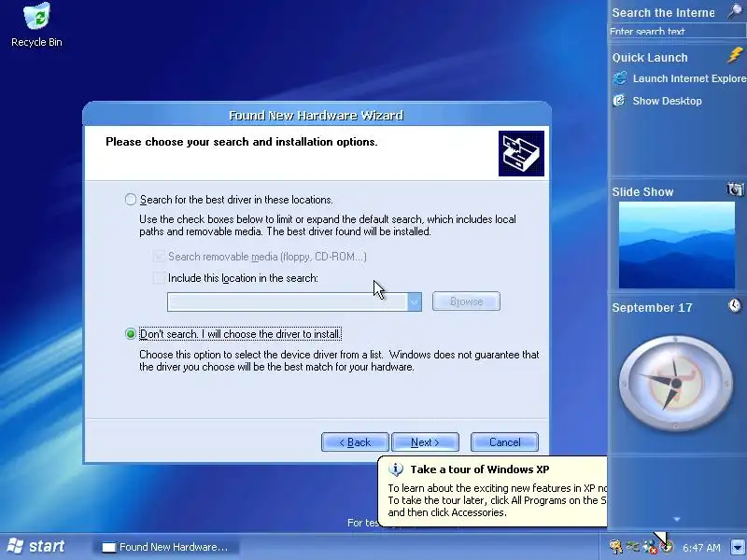747x560 pixels.
Task: Select 'Search for the best driver' radio button
Action: point(131,200)
